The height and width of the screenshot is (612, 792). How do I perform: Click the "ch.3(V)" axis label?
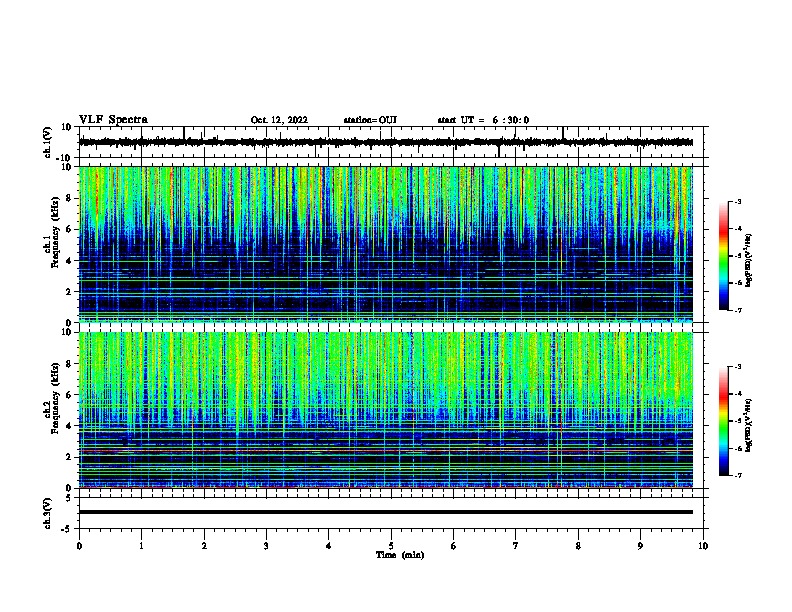(47, 514)
